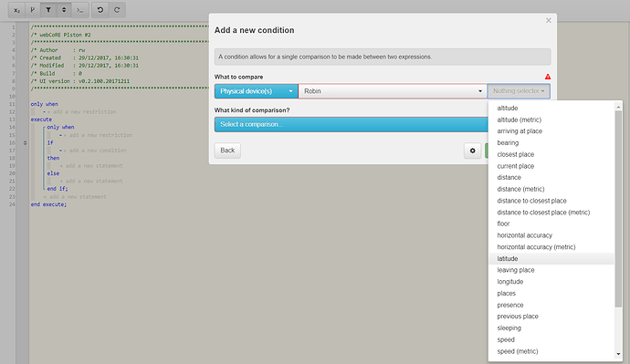The height and width of the screenshot is (364, 630).
Task: Open the Physical device(s) dropdown
Action: point(257,91)
